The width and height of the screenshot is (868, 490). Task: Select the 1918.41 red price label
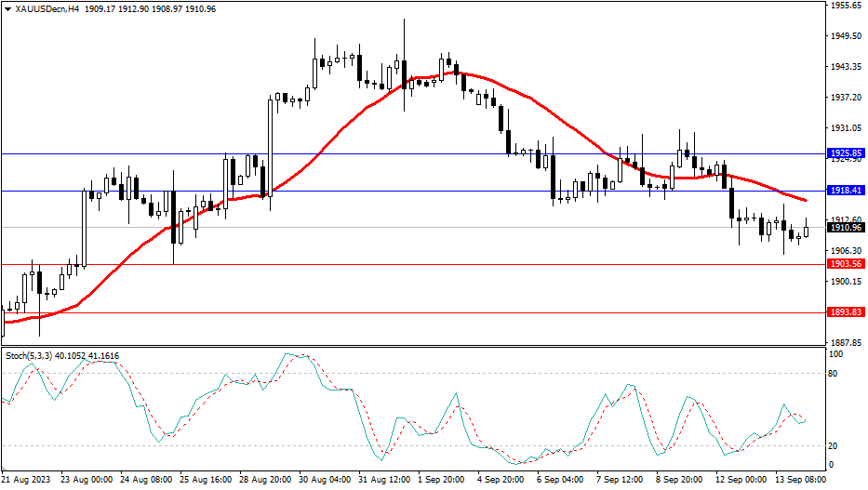(846, 190)
